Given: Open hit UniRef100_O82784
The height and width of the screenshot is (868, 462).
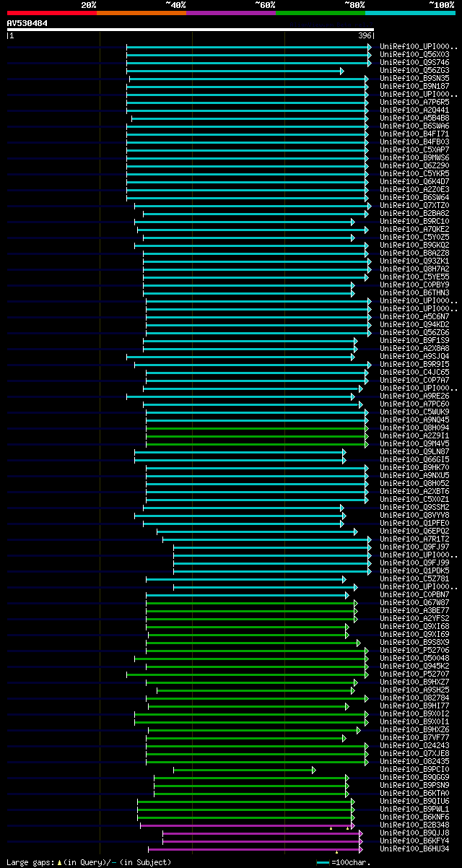Looking at the screenshot, I should tap(414, 698).
